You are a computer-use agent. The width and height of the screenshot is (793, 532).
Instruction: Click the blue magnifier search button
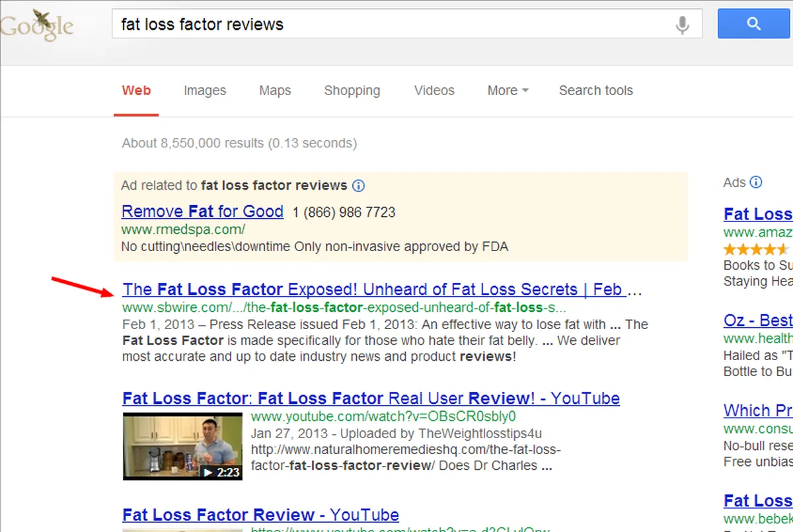point(755,24)
